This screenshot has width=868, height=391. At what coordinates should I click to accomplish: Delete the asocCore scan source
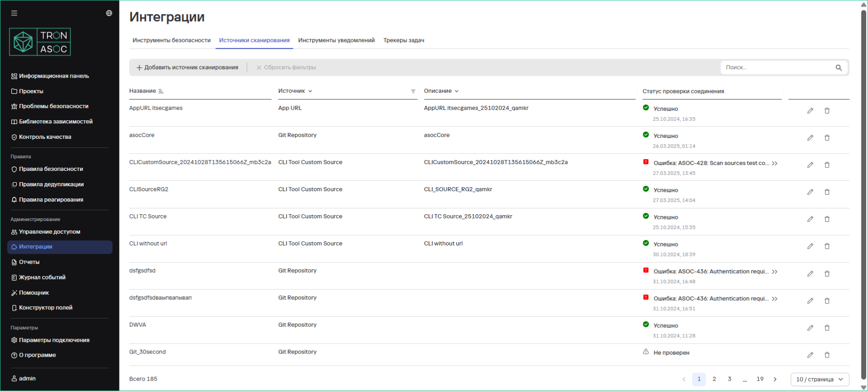point(827,138)
